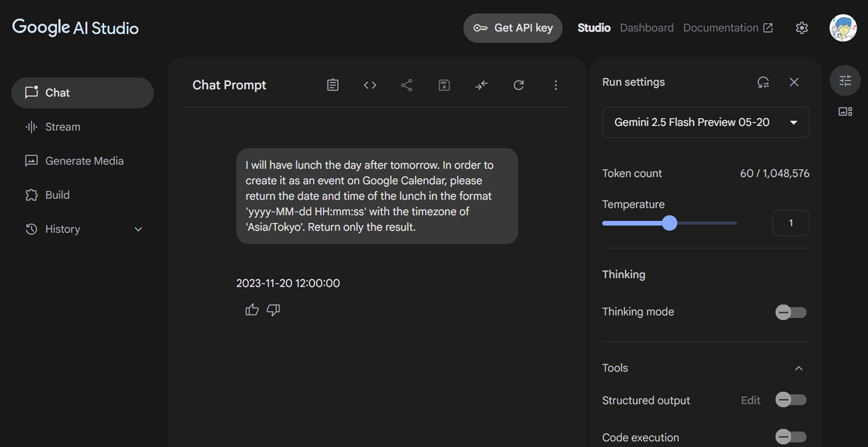Clear chat with the refresh icon
The image size is (868, 447).
(518, 85)
